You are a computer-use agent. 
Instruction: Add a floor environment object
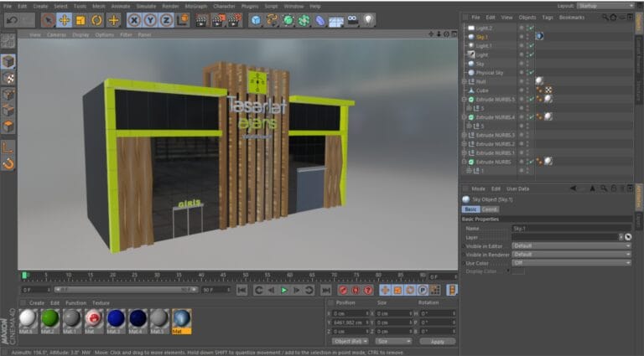point(336,21)
